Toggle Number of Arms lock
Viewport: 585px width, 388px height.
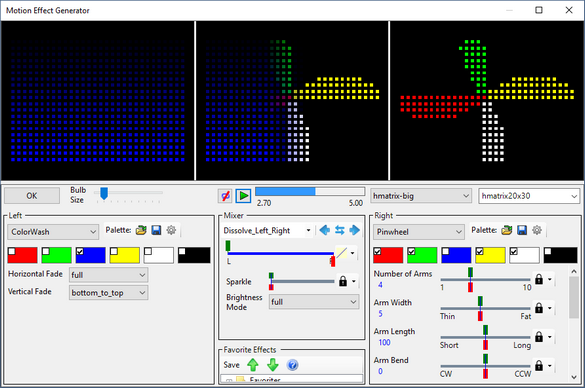539,279
